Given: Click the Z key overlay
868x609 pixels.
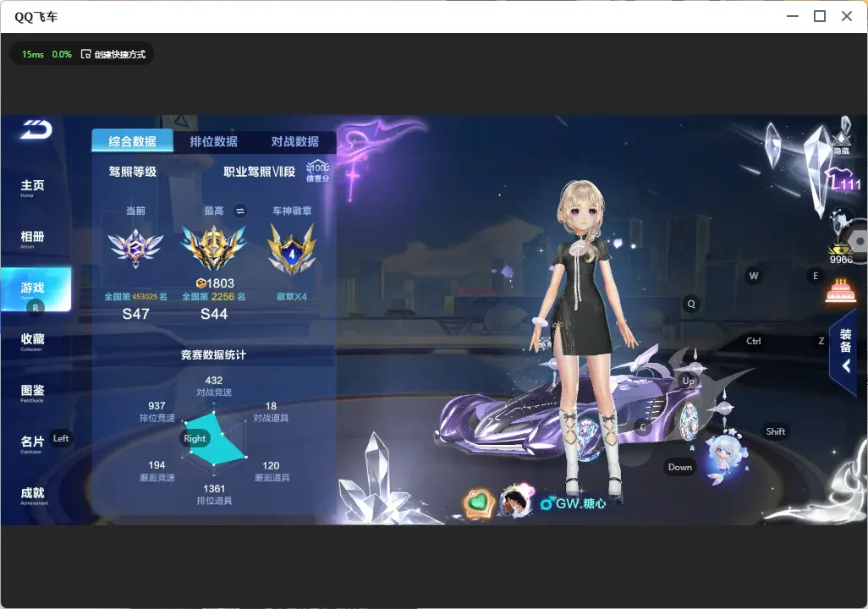Looking at the screenshot, I should [821, 341].
